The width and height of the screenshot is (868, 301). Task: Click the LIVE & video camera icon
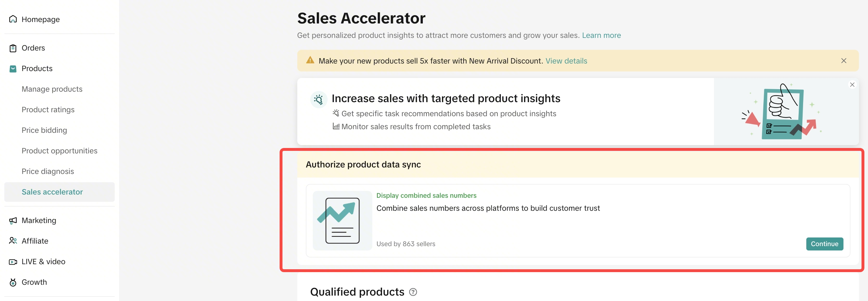pyautogui.click(x=13, y=262)
